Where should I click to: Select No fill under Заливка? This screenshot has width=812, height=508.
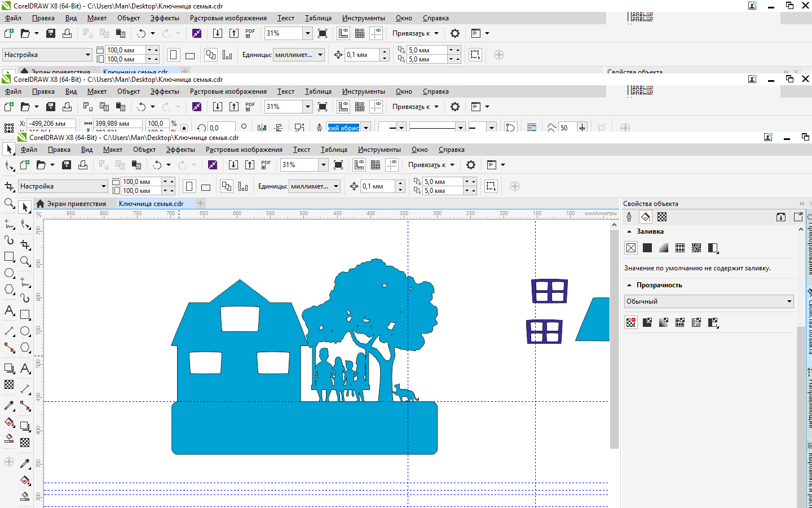click(631, 248)
